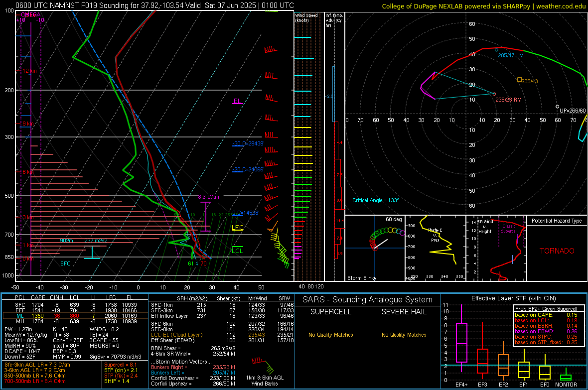This screenshot has width=588, height=390.
Task: Select the SFC-3km SRH row
Action: 222,310
